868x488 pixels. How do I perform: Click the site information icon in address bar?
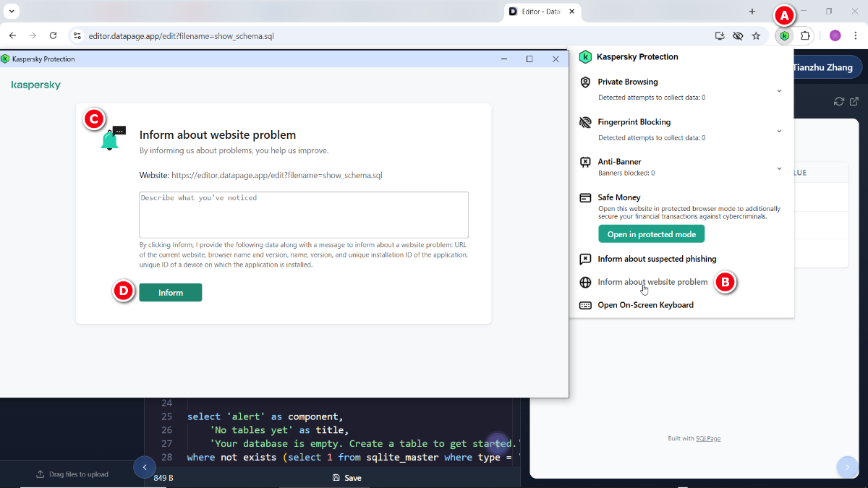coord(77,35)
